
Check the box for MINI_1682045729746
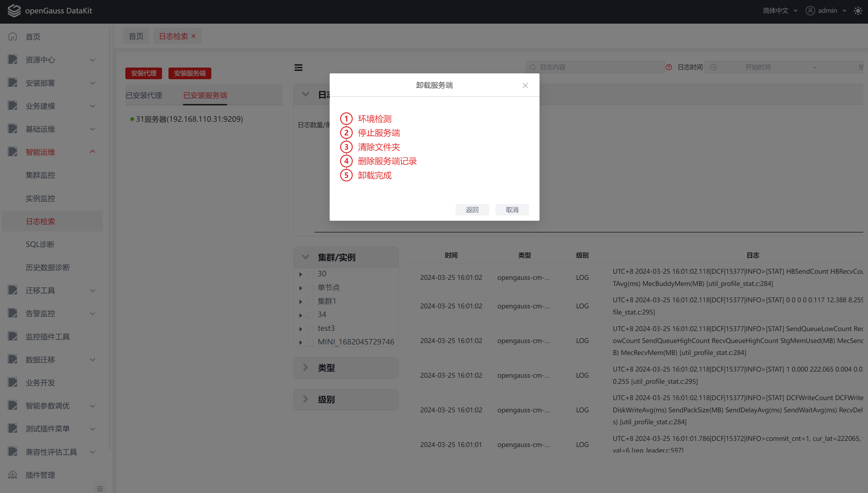point(310,342)
